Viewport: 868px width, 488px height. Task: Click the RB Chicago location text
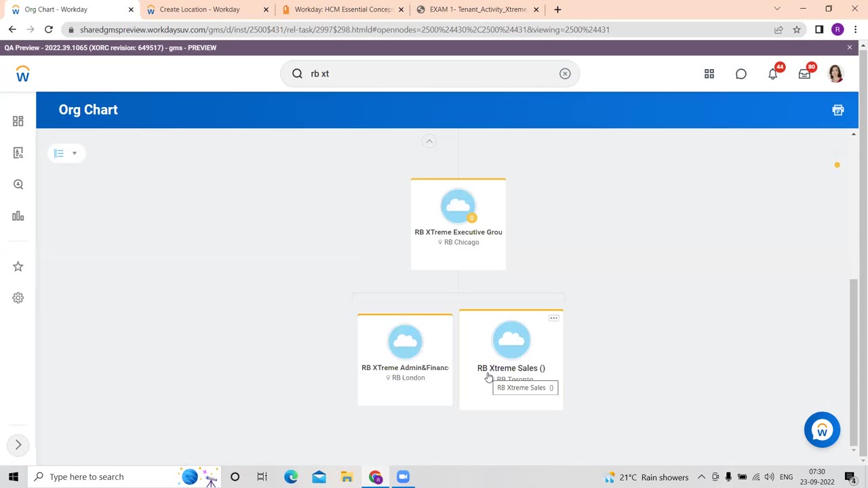[x=461, y=242]
